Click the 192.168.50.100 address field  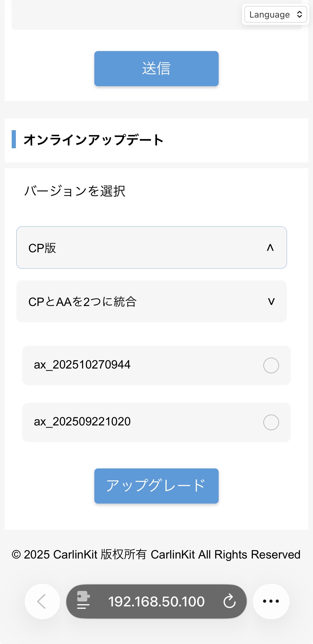point(156,601)
